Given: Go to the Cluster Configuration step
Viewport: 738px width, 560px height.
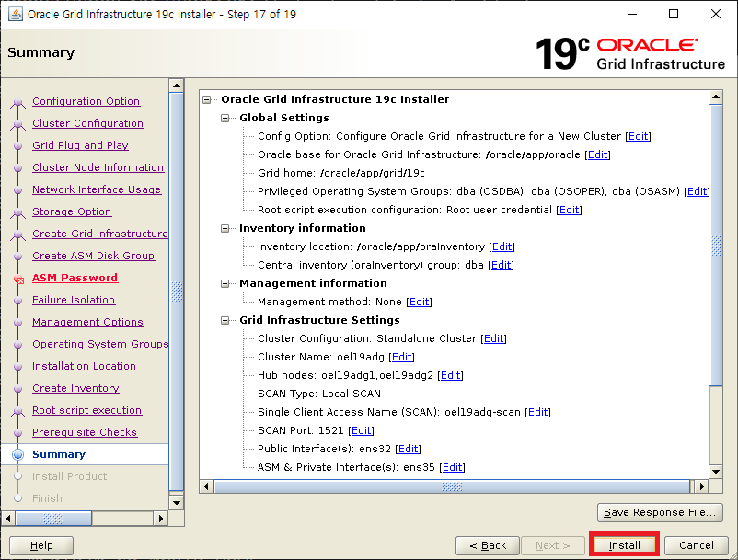Looking at the screenshot, I should [88, 123].
